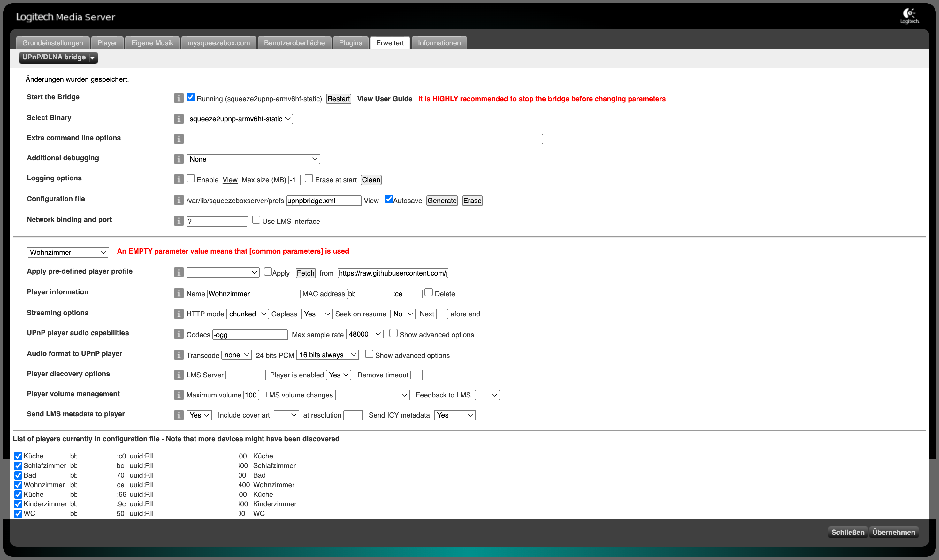Switch to the Player tab

pyautogui.click(x=107, y=43)
